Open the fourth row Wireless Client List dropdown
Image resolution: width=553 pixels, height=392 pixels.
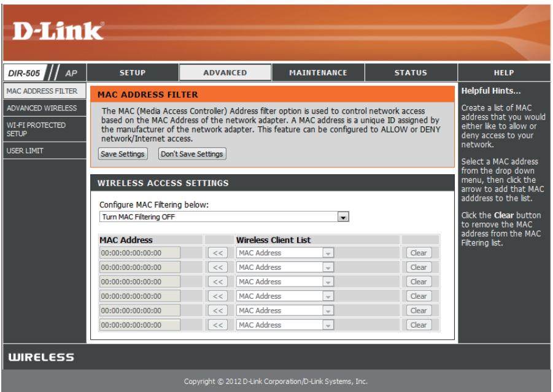[x=285, y=296]
